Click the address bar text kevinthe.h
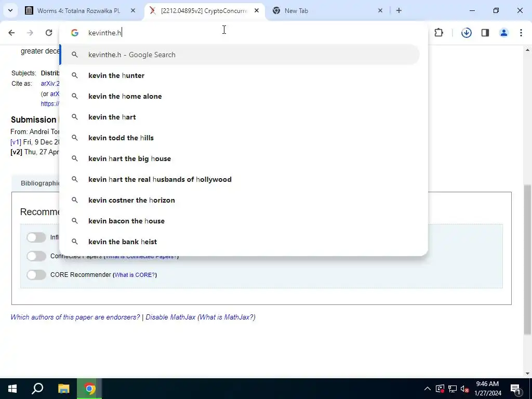 coord(104,33)
